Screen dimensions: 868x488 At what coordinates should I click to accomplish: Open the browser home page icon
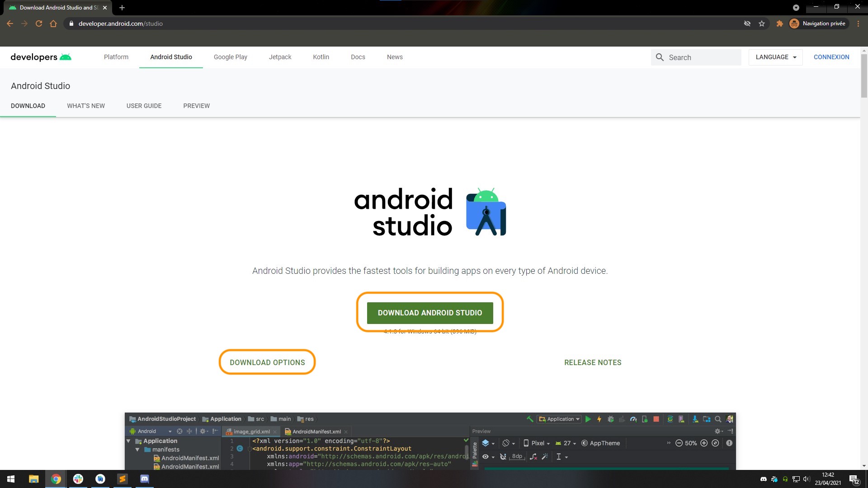point(53,23)
